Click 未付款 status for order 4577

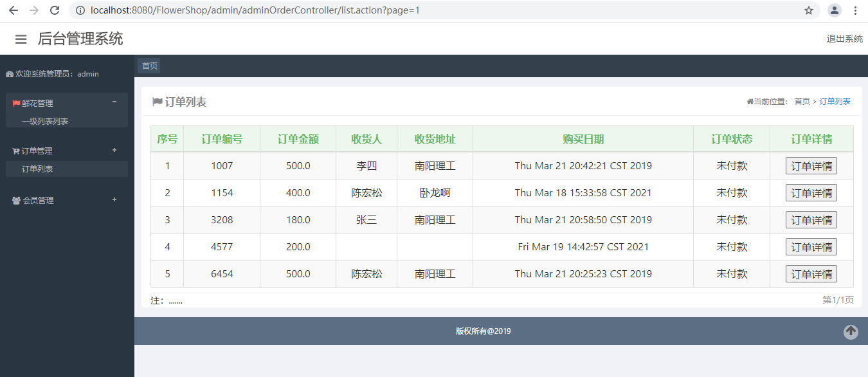(x=732, y=247)
